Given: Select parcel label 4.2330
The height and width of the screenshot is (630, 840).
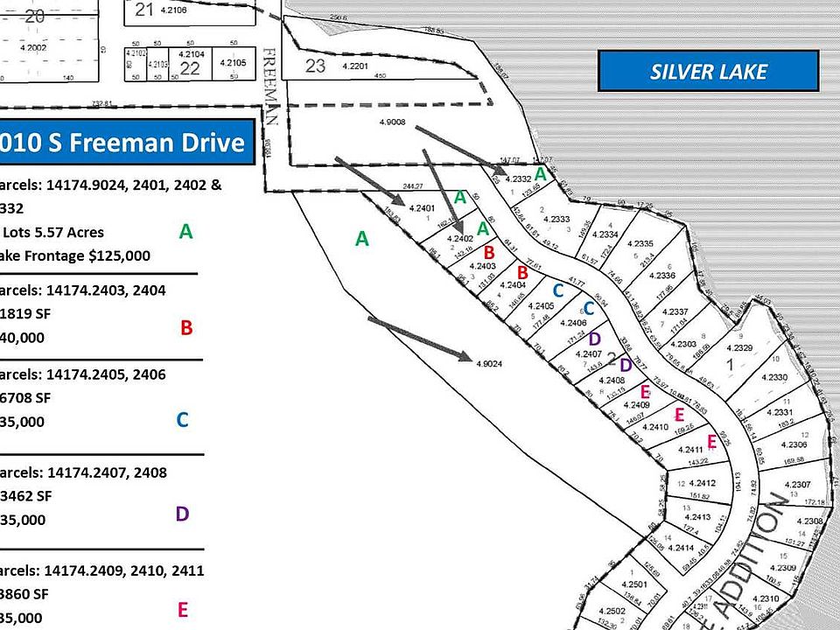Looking at the screenshot, I should [774, 378].
